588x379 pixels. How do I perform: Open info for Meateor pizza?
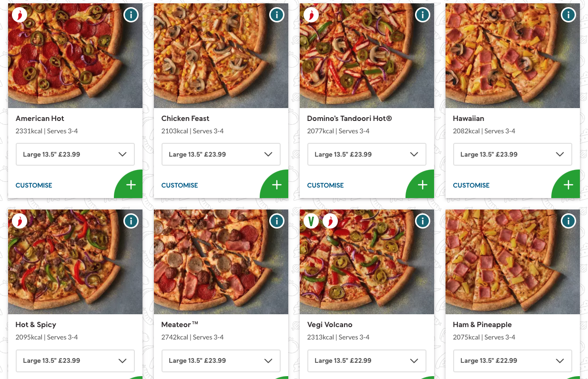pos(276,221)
